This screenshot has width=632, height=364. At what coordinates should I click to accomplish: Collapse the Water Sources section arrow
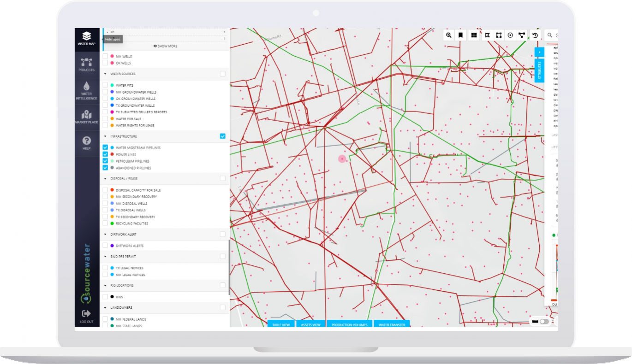105,74
